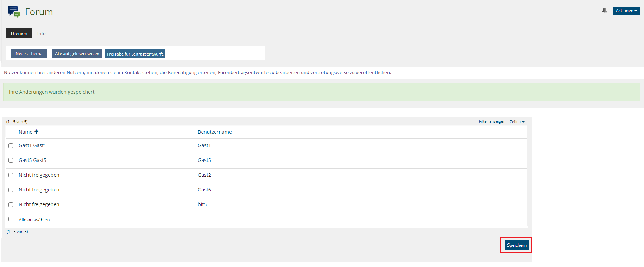Select the checkbox for user Gast2
The width and height of the screenshot is (644, 267).
pyautogui.click(x=11, y=175)
